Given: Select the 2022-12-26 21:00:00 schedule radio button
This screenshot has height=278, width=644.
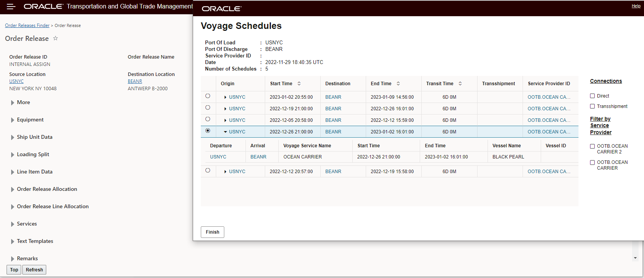Looking at the screenshot, I should pos(208,131).
